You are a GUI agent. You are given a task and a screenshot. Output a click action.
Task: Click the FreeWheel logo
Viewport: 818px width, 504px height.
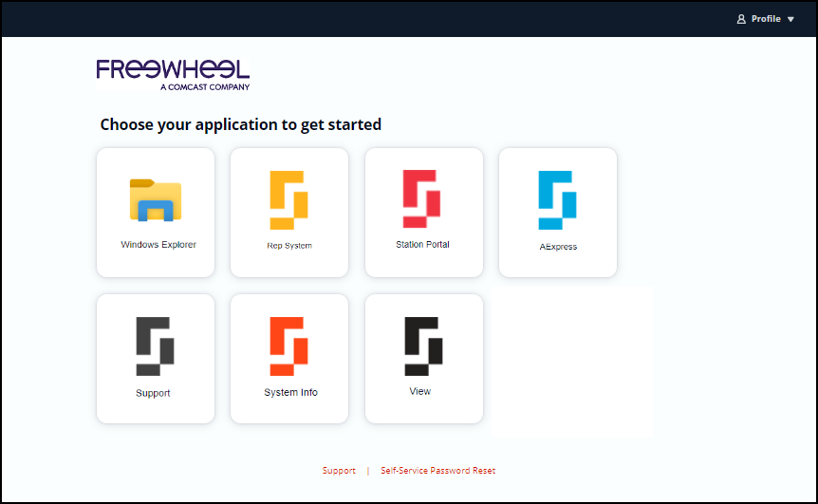click(174, 75)
